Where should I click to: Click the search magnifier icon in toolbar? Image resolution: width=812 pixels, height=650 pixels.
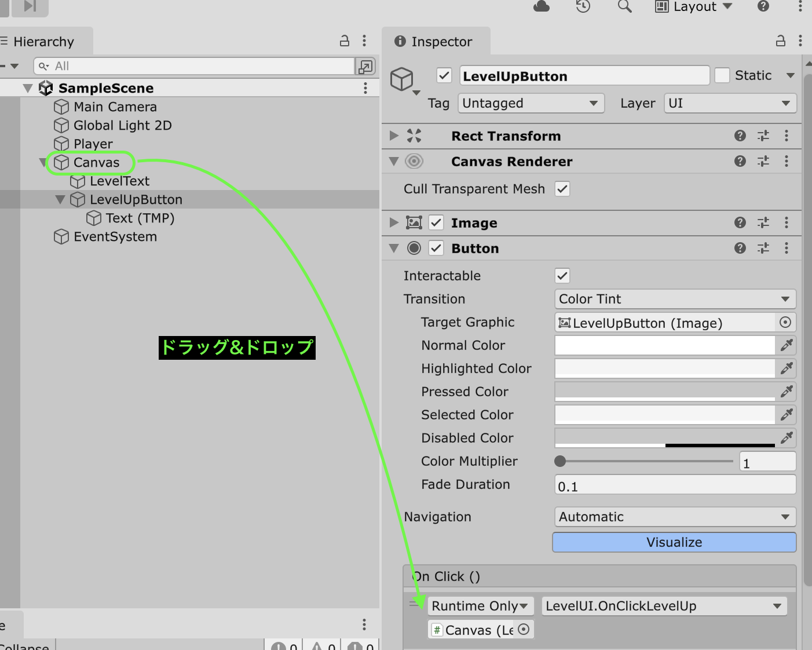click(x=624, y=6)
